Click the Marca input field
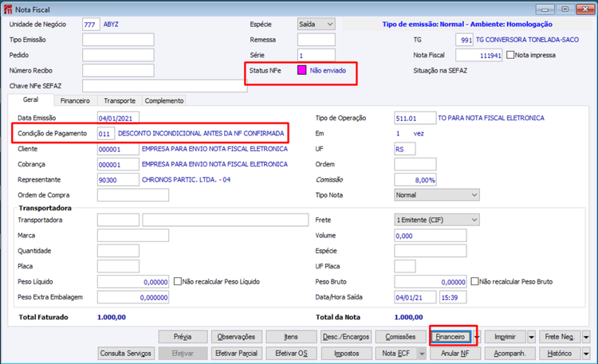598x364 pixels. [x=133, y=236]
